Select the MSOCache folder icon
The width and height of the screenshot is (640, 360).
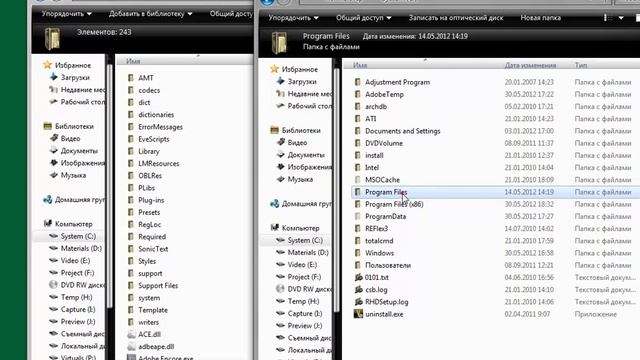(x=358, y=180)
